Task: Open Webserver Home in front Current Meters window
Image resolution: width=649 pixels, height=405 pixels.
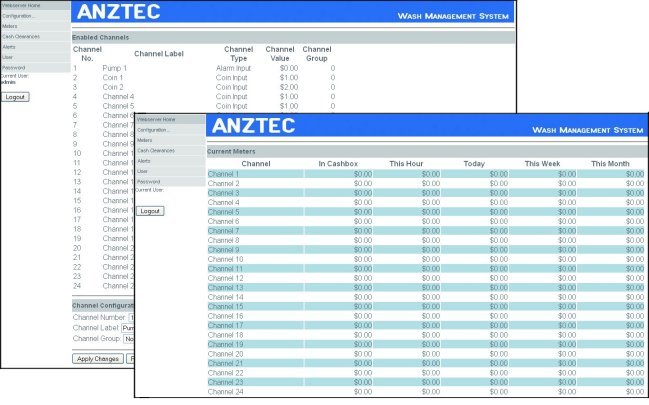Action: tap(170, 119)
